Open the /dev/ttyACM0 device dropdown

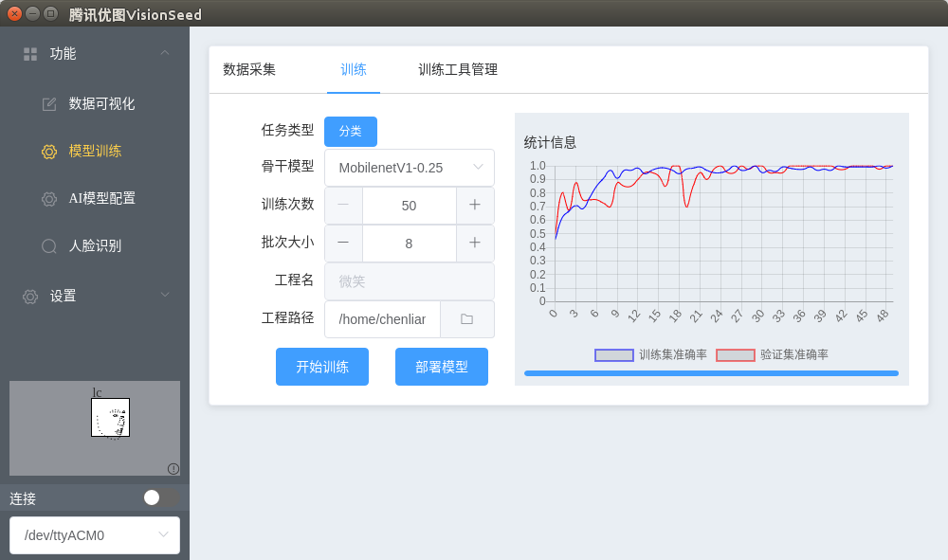(x=95, y=535)
